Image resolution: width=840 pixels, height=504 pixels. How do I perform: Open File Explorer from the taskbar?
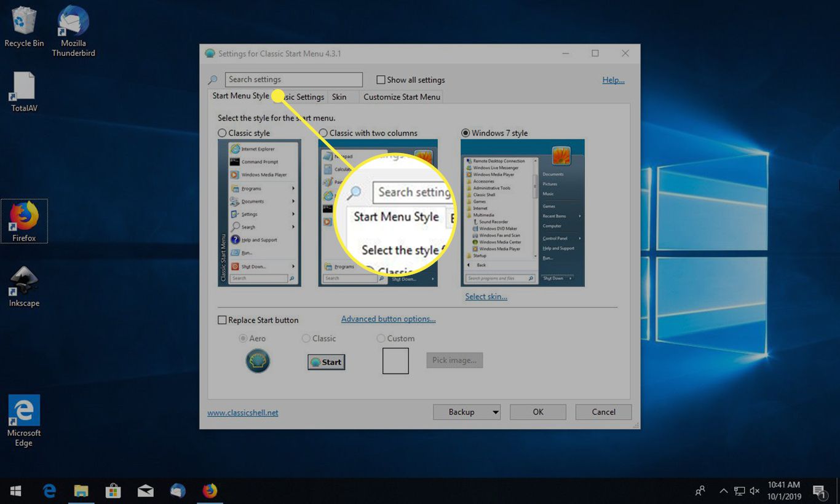81,491
